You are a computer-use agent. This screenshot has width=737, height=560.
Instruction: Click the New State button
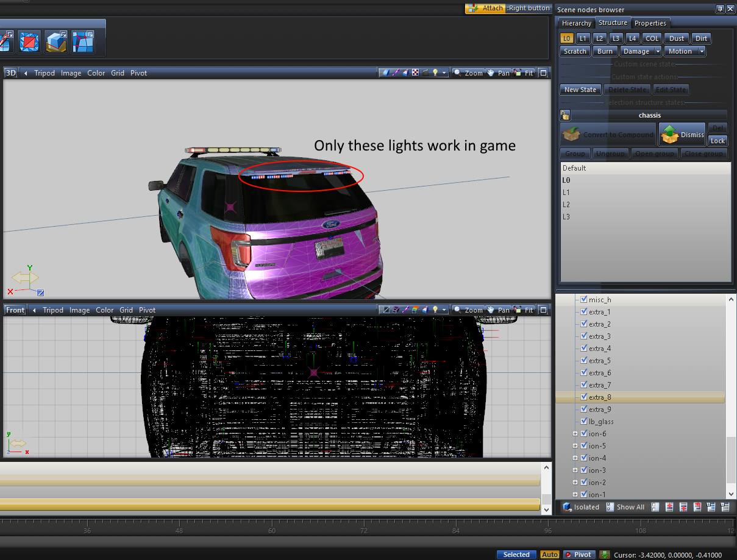click(580, 90)
